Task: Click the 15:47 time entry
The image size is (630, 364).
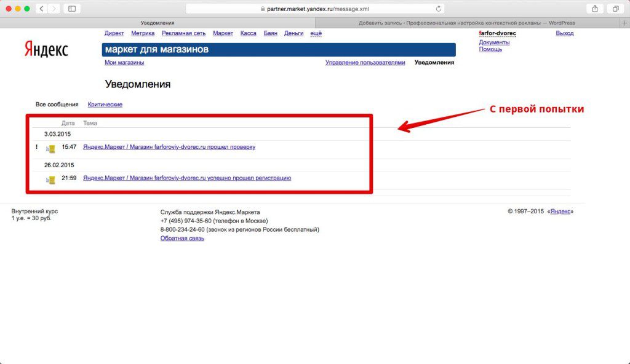Action: tap(69, 146)
